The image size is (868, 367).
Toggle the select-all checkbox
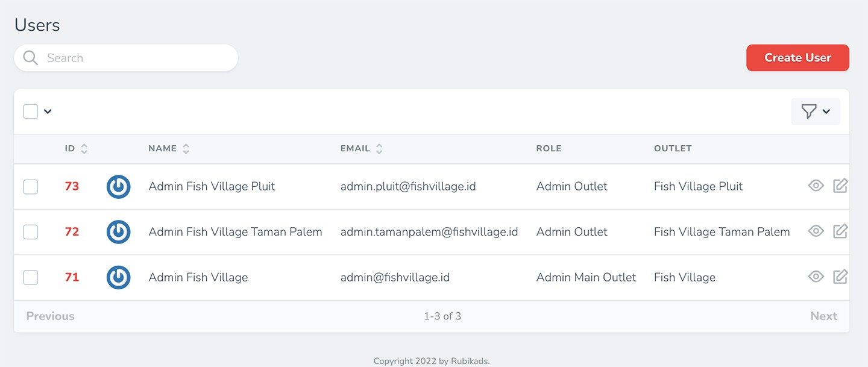[x=31, y=111]
